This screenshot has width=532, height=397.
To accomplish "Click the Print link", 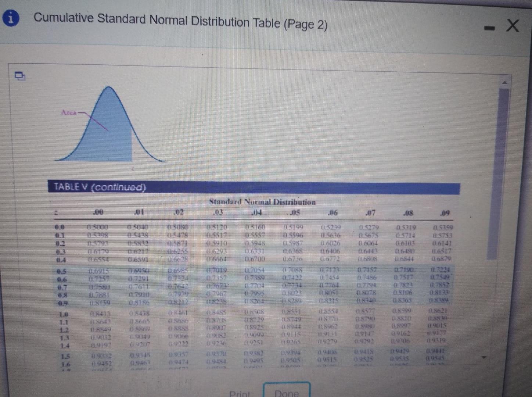I will (x=240, y=393).
